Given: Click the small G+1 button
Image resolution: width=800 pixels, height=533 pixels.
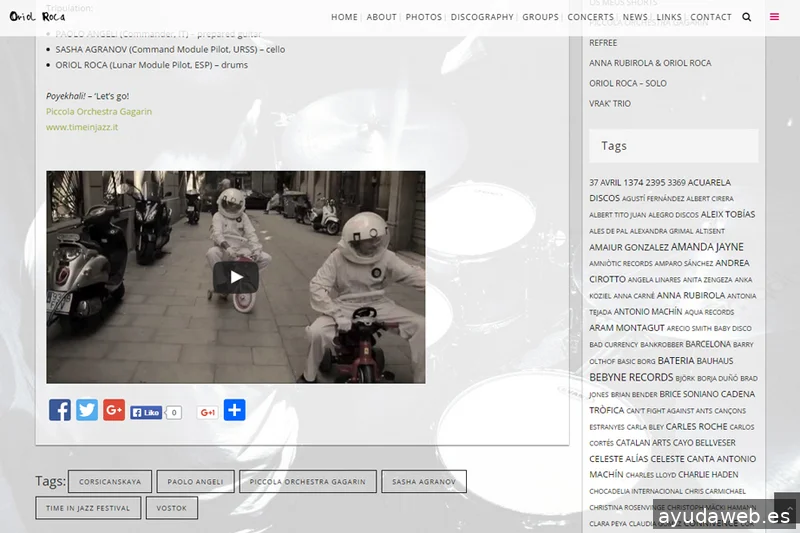Looking at the screenshot, I should (208, 413).
